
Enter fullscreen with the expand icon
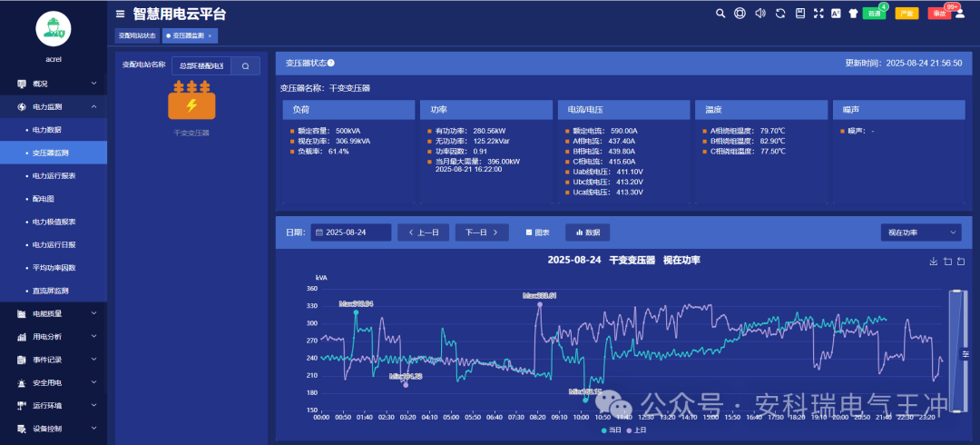818,14
